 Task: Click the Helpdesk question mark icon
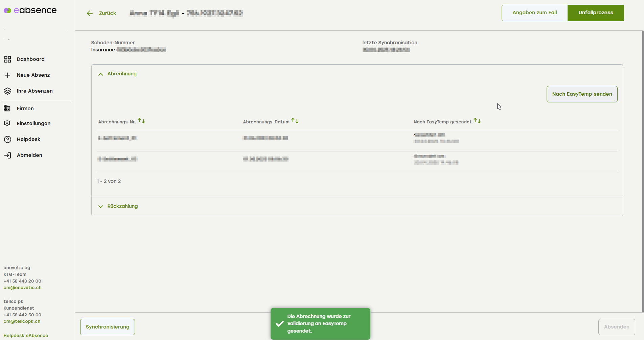pos(7,139)
